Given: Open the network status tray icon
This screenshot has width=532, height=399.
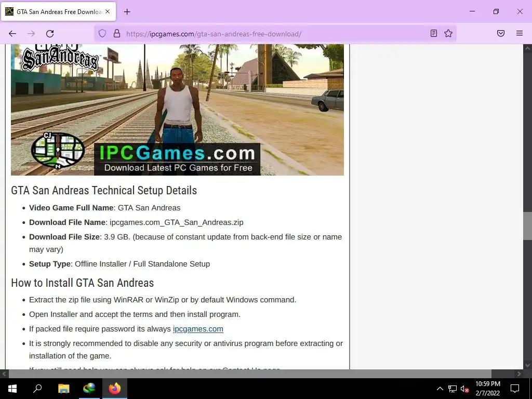Looking at the screenshot, I should tap(453, 389).
